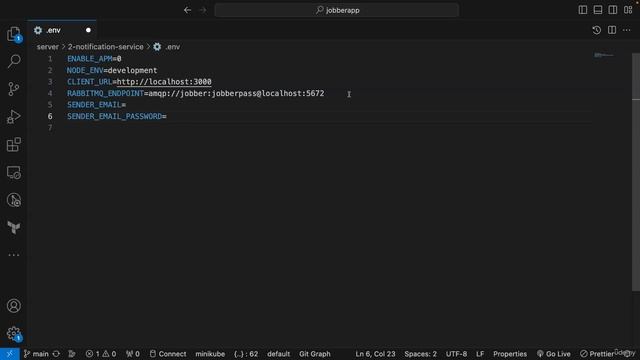Image resolution: width=640 pixels, height=360 pixels.
Task: Open Git Graph from status bar
Action: [315, 354]
